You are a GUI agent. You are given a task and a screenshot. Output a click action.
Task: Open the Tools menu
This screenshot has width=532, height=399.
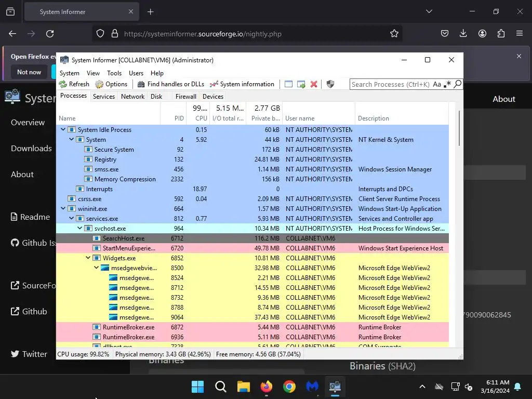pos(114,73)
